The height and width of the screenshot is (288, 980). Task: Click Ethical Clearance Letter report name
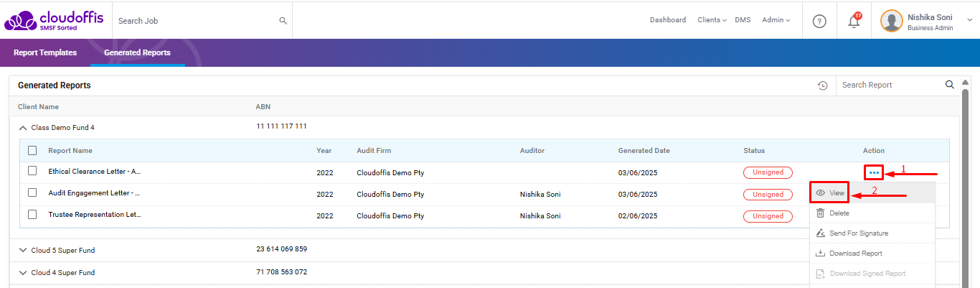94,172
